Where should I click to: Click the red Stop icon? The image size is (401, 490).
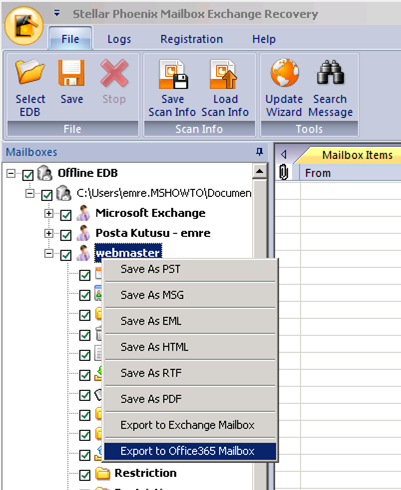(114, 73)
